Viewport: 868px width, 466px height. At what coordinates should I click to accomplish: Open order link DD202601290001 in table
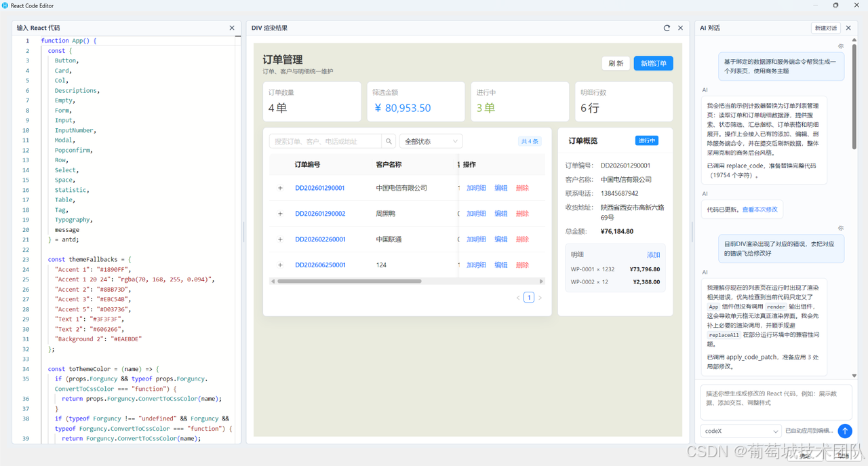[x=320, y=188]
